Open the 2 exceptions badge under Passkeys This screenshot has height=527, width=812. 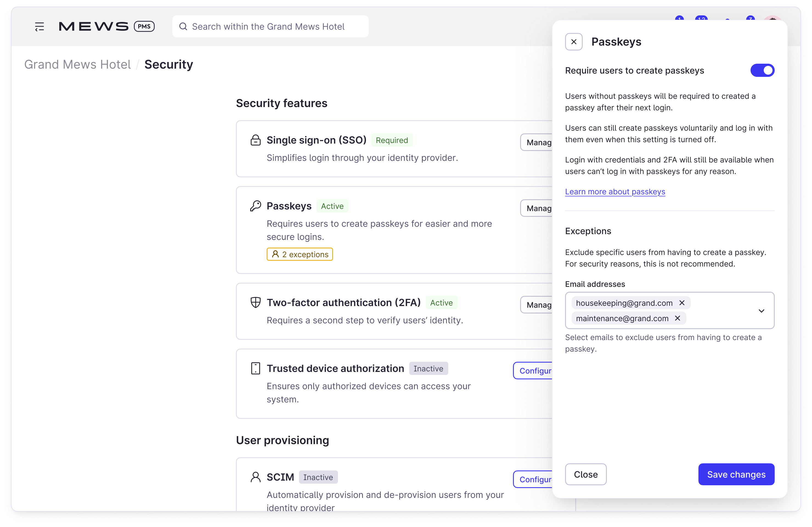[x=300, y=254]
